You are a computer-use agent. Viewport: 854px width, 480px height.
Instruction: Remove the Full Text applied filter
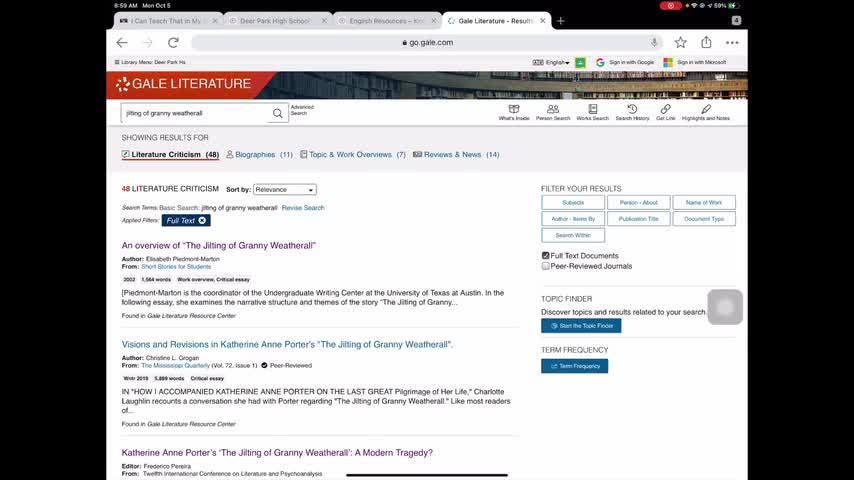202,221
